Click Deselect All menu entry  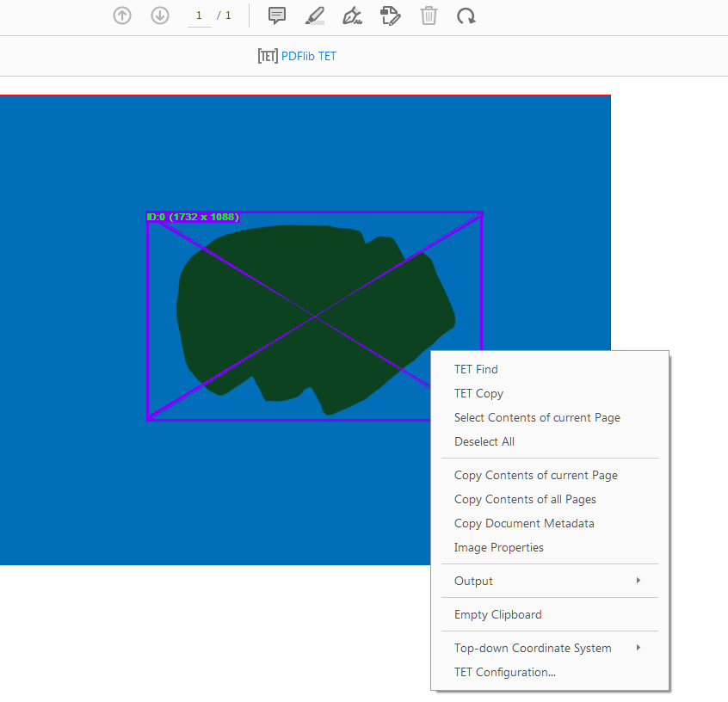coord(484,441)
